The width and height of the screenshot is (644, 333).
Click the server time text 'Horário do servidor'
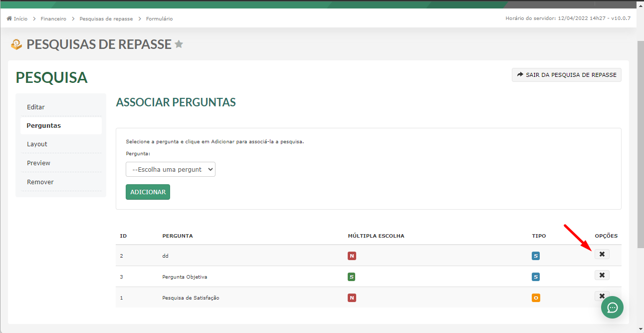[x=568, y=18]
